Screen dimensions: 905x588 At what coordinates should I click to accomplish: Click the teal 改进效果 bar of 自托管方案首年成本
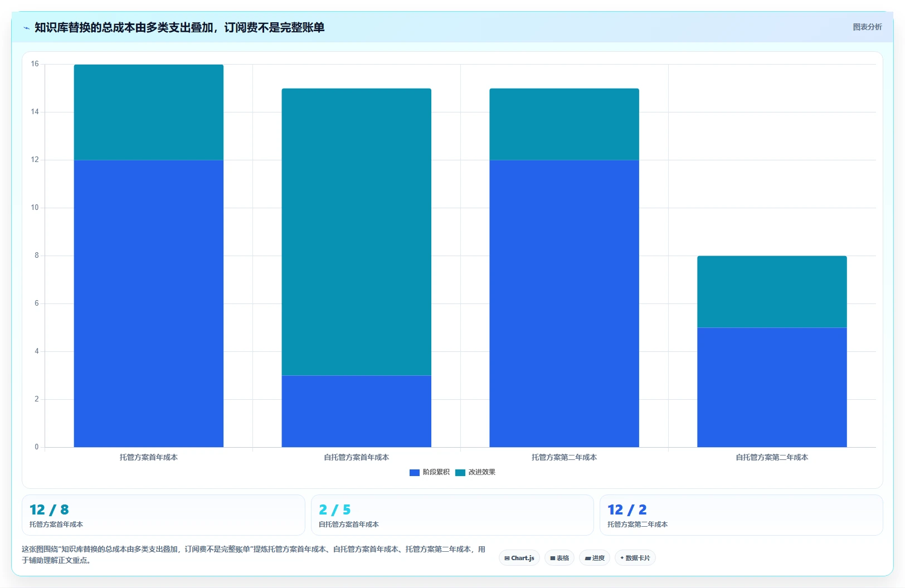tap(357, 232)
